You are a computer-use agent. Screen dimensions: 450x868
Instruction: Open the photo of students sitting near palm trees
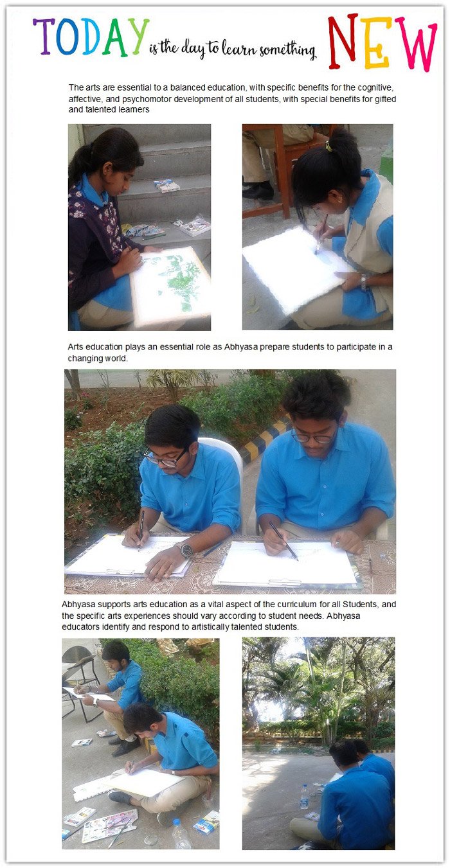(x=319, y=743)
